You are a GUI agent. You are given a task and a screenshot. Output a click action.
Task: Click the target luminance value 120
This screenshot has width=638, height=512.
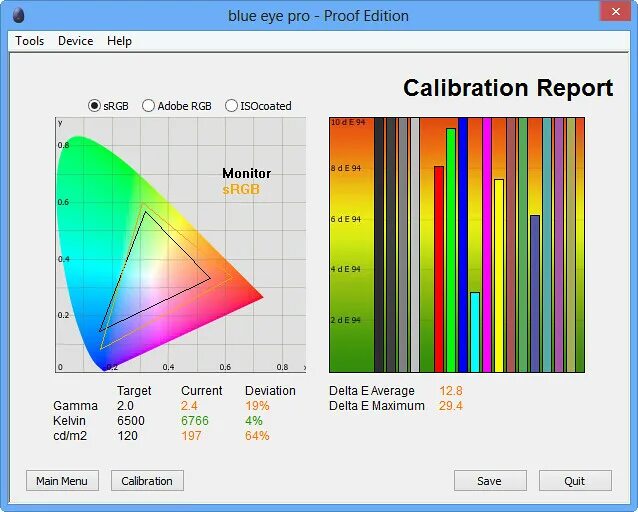(127, 436)
